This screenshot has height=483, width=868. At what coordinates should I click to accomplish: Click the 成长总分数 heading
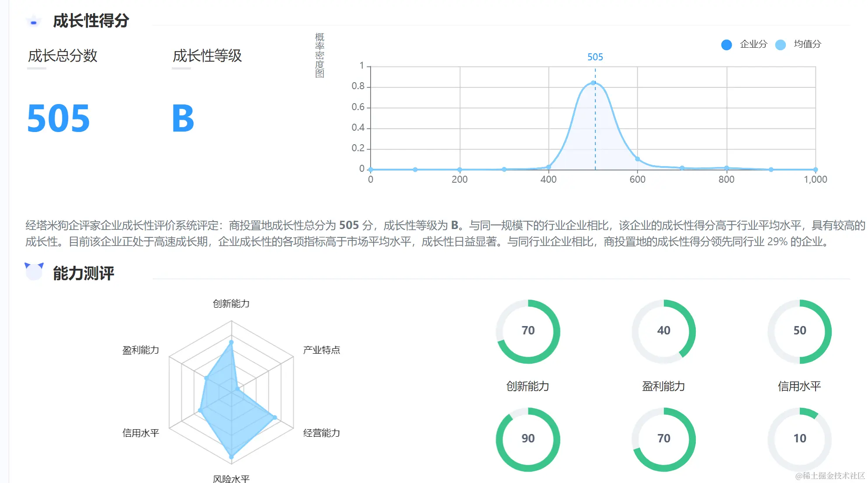click(x=62, y=56)
